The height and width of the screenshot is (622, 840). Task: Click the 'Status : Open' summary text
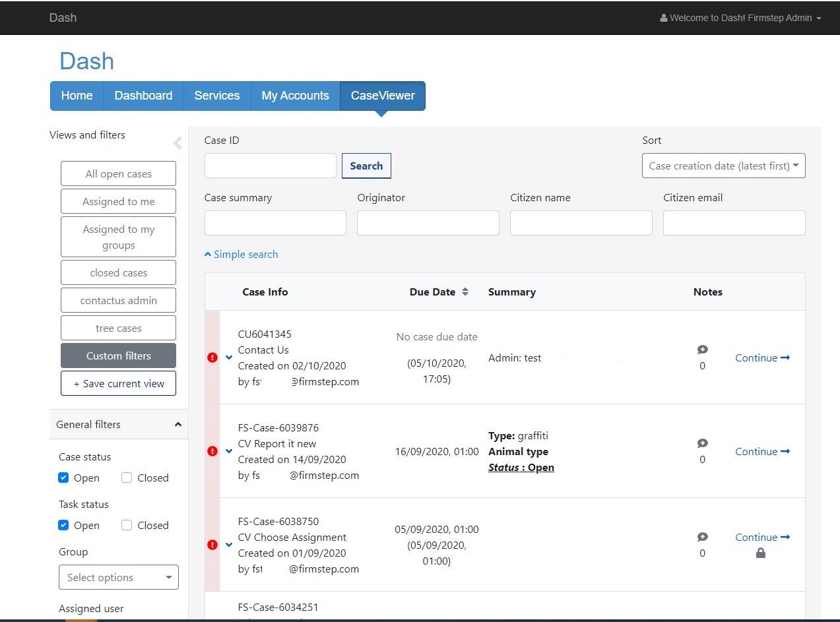(x=521, y=468)
